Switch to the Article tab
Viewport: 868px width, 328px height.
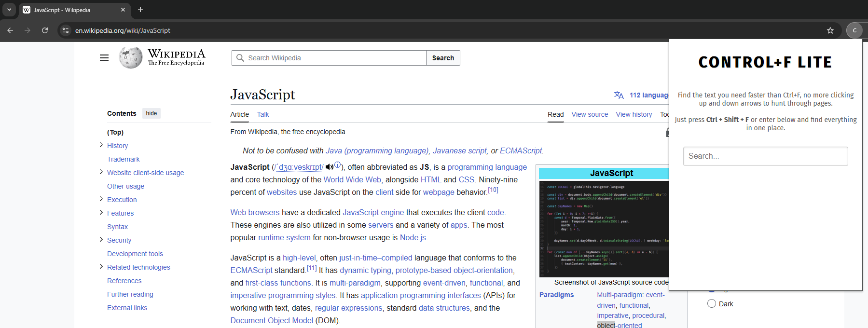(240, 114)
